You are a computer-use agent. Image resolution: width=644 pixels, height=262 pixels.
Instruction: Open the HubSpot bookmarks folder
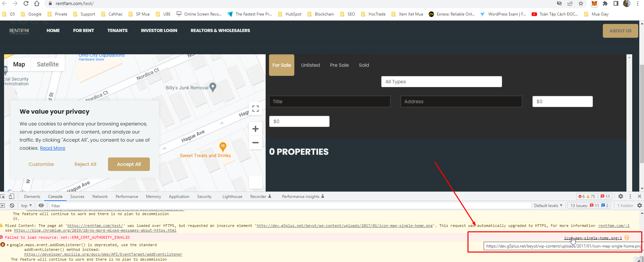(290, 14)
